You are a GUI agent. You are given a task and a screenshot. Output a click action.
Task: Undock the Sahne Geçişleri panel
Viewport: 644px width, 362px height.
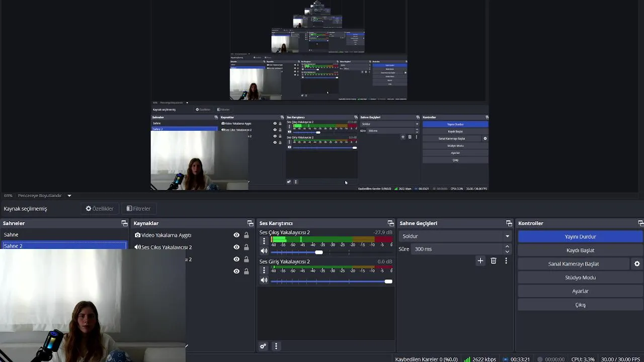tap(509, 223)
